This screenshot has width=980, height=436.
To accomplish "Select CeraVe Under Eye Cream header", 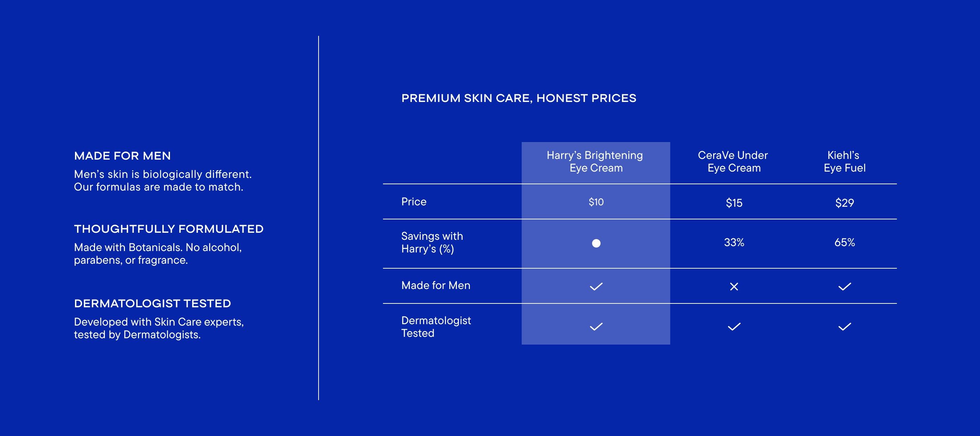I will click(733, 161).
